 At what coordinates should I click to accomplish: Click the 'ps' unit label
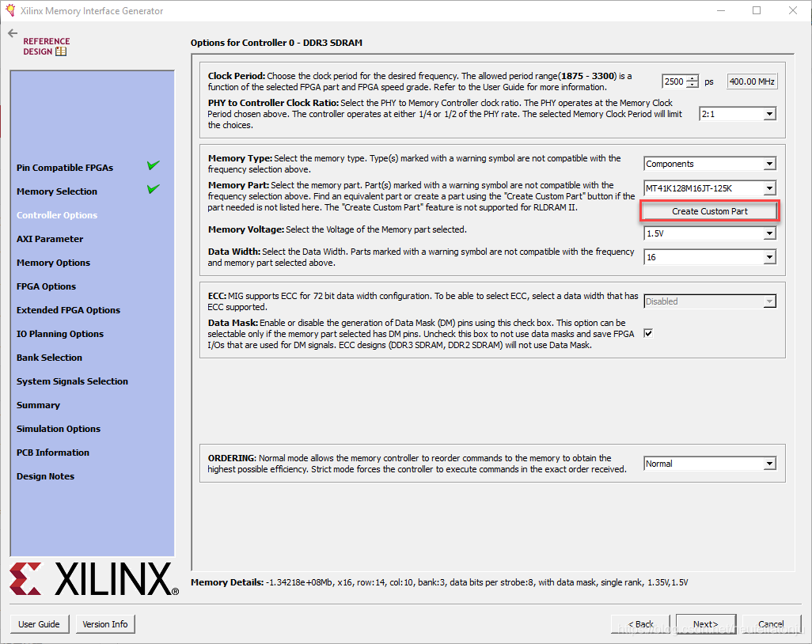coord(709,81)
